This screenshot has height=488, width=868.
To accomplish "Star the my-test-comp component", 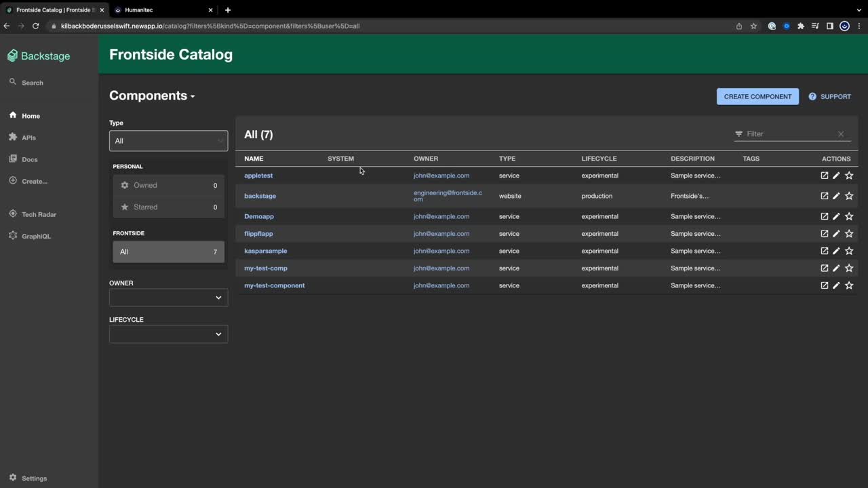I will coord(848,268).
